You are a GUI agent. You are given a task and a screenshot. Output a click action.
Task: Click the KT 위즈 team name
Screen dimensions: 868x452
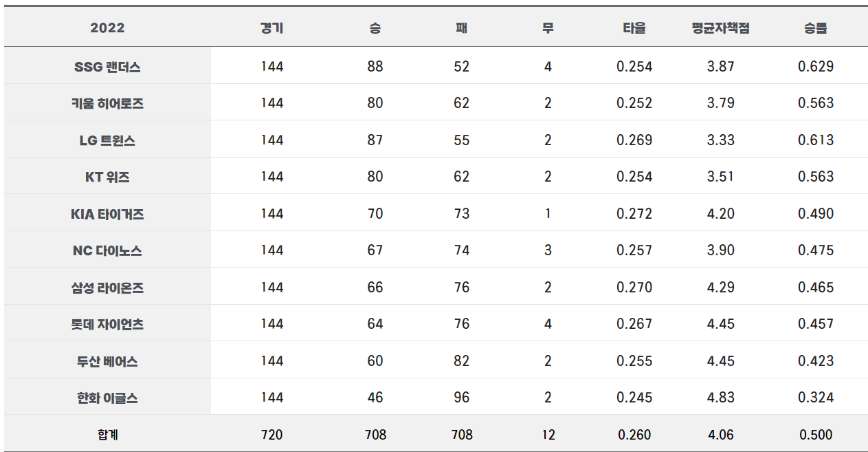(x=107, y=177)
